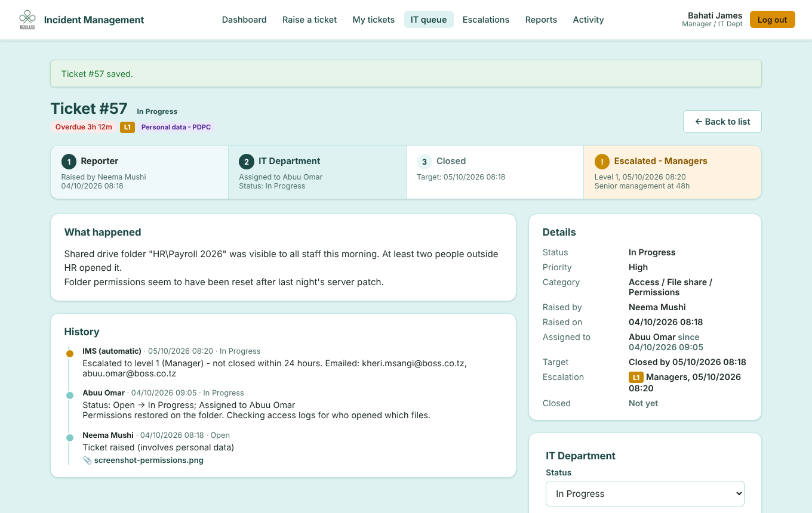Click the History section heading
The image size is (812, 513).
click(82, 332)
